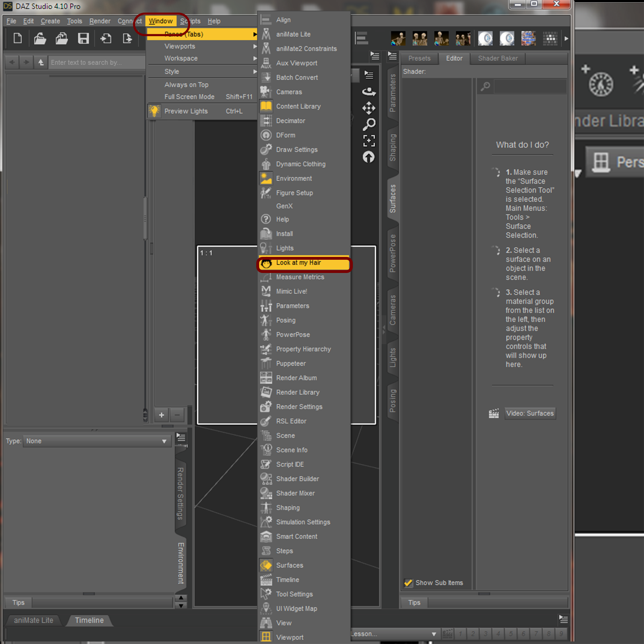Click the plus add button
The width and height of the screenshot is (644, 644).
click(161, 415)
